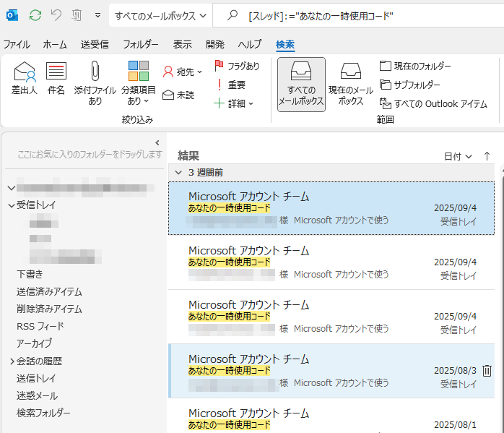
Task: Refine search by 差出人 sender
Action: coord(25,78)
